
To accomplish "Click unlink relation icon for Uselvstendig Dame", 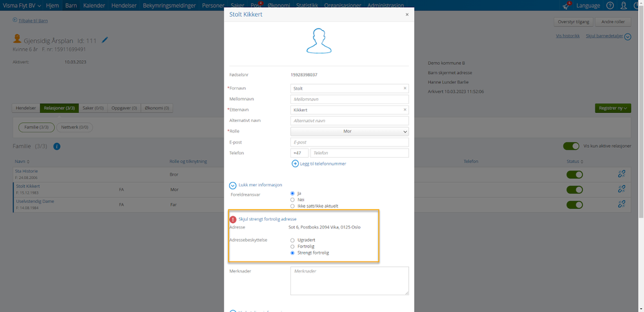I will (621, 204).
